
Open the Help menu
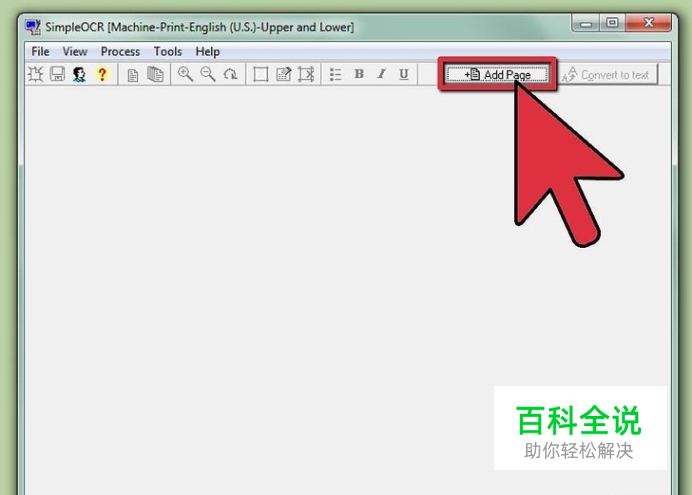point(207,52)
